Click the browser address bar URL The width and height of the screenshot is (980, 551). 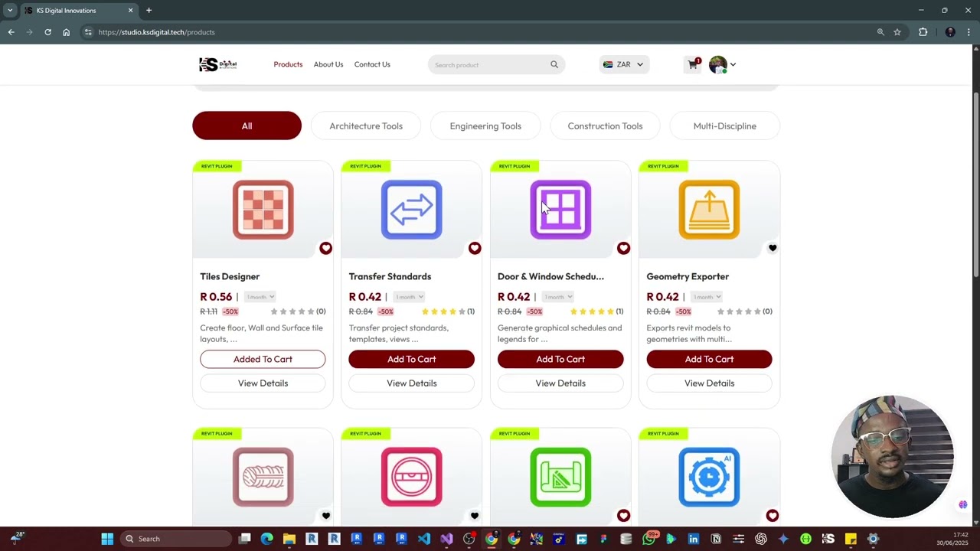156,32
